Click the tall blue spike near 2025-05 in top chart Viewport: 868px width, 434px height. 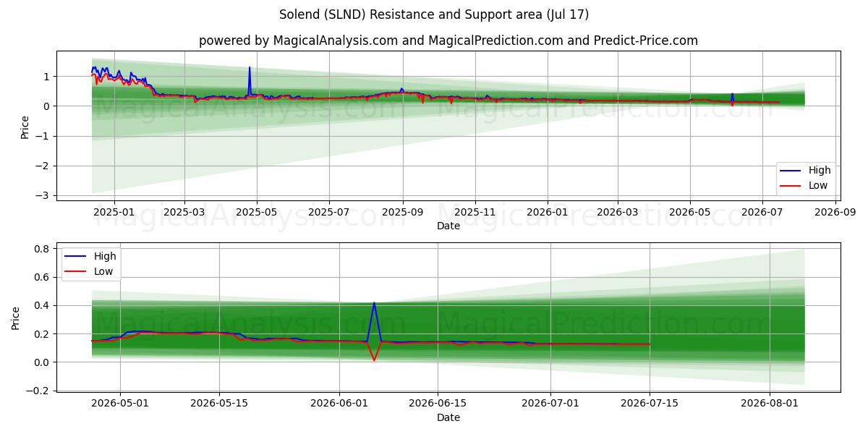pos(250,68)
